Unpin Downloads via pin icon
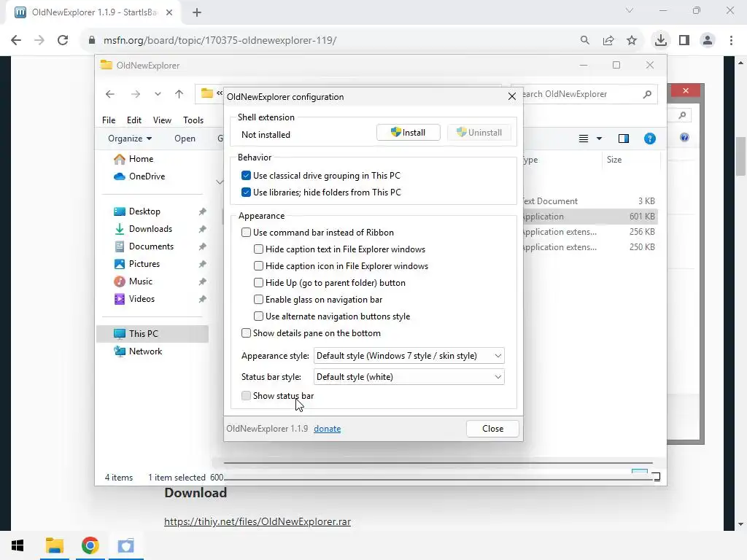The width and height of the screenshot is (747, 560). pyautogui.click(x=203, y=229)
